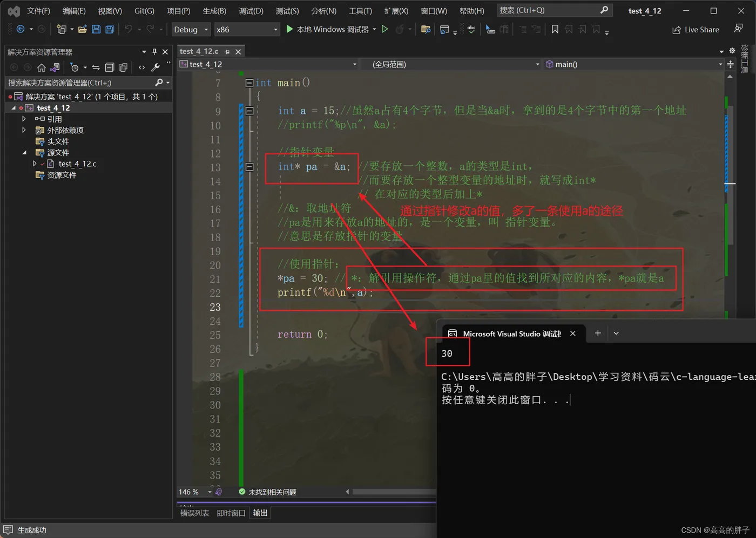
Task: Open the 视图(V) menu
Action: [110, 11]
